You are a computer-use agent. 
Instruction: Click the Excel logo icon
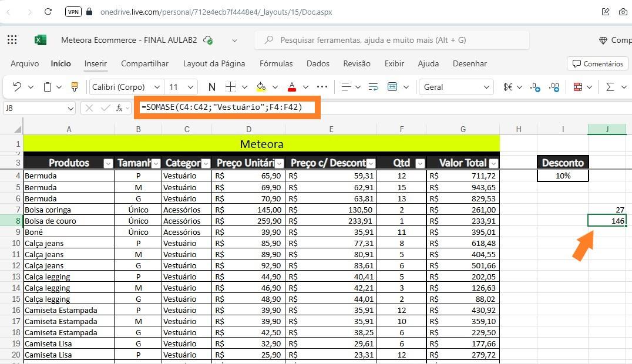41,40
